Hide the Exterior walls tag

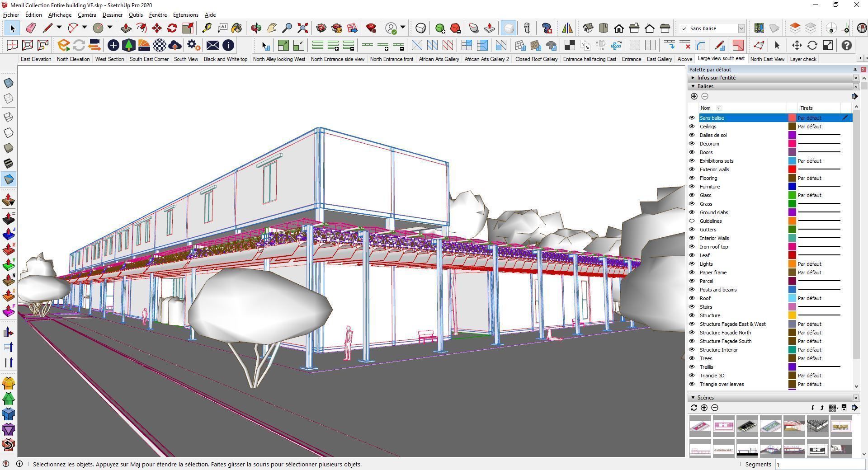click(692, 169)
